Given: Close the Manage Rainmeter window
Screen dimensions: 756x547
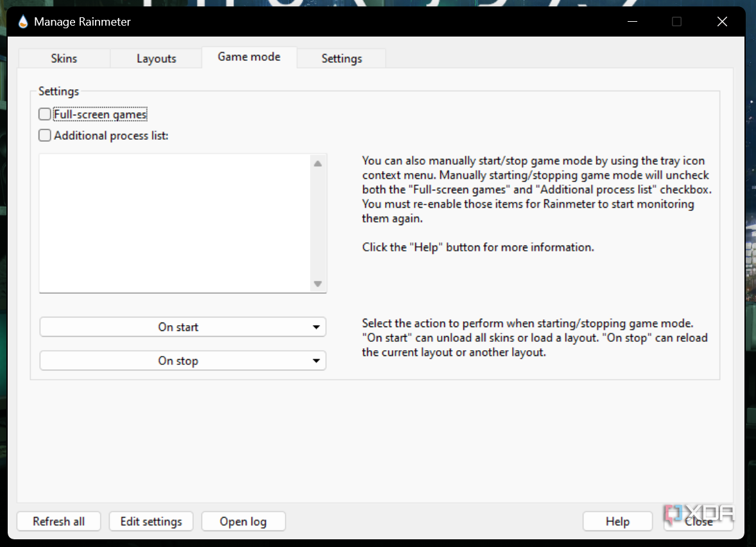Looking at the screenshot, I should coord(722,22).
